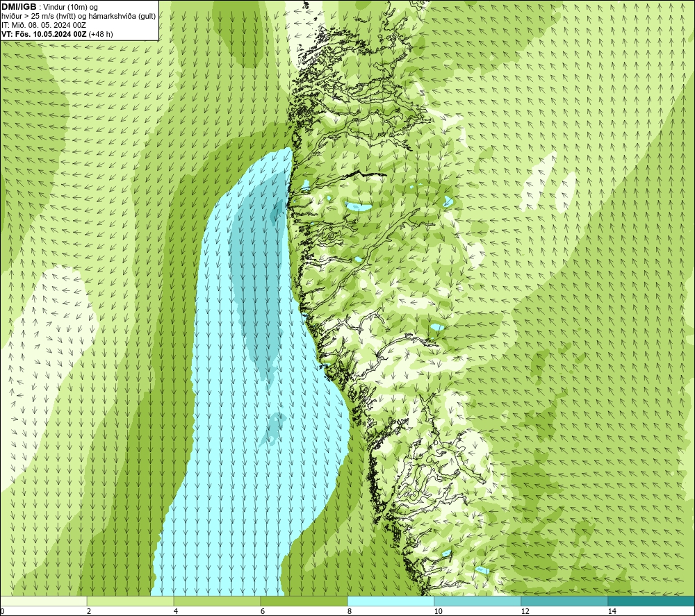
Task: Click the 10-12 m/s cyan legend swatch
Action: point(477,601)
